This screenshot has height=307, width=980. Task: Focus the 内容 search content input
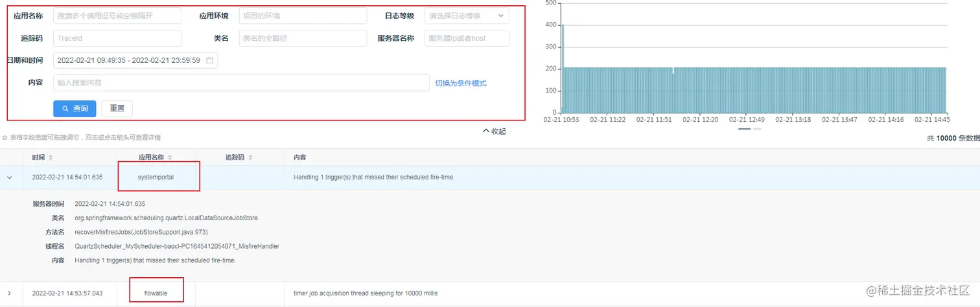(241, 83)
